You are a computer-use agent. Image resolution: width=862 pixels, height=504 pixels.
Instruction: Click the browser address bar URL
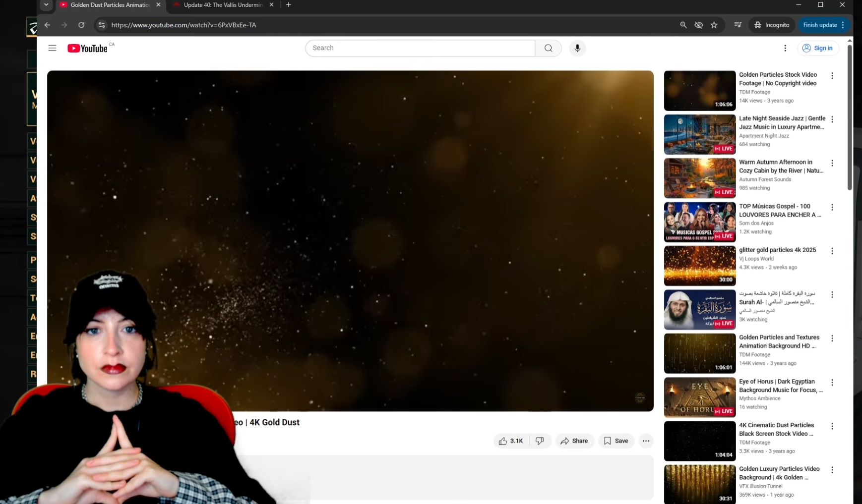[x=184, y=25]
